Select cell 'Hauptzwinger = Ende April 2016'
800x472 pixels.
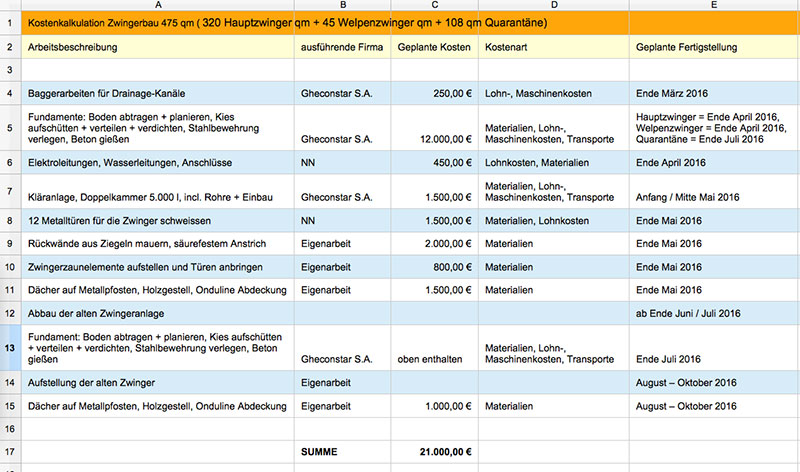click(x=714, y=128)
